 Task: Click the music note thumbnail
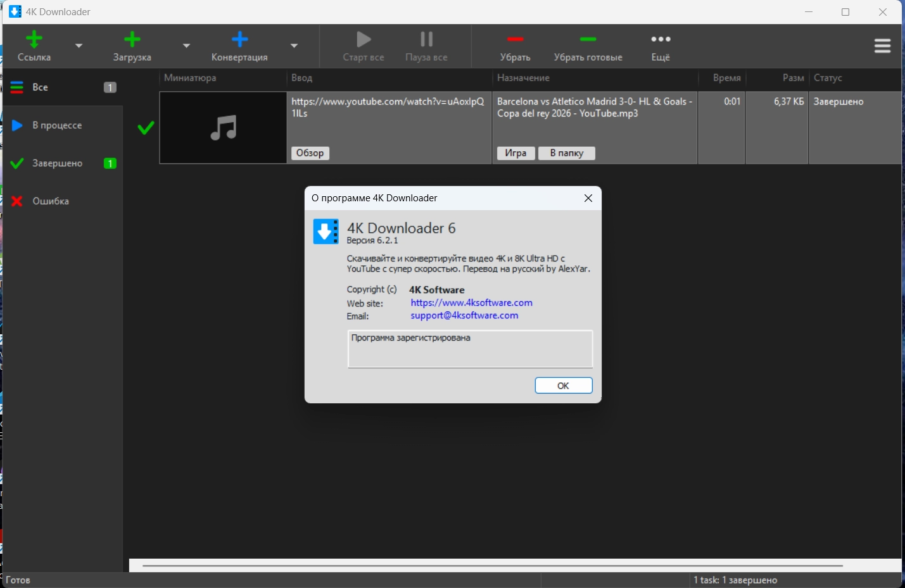(x=223, y=128)
